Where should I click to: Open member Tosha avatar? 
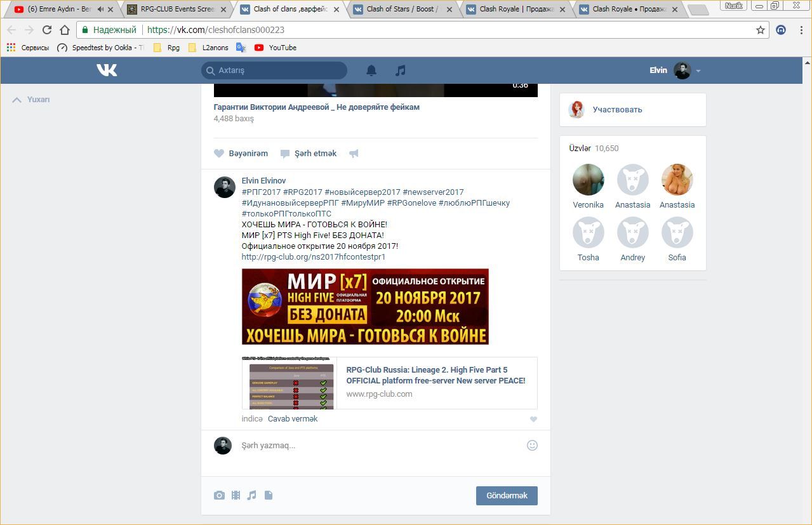[x=588, y=232]
